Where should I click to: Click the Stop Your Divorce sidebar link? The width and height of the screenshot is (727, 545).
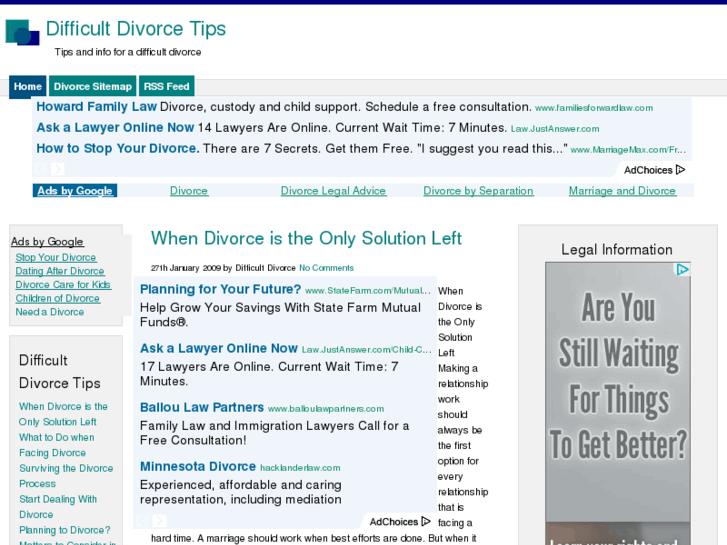point(56,257)
